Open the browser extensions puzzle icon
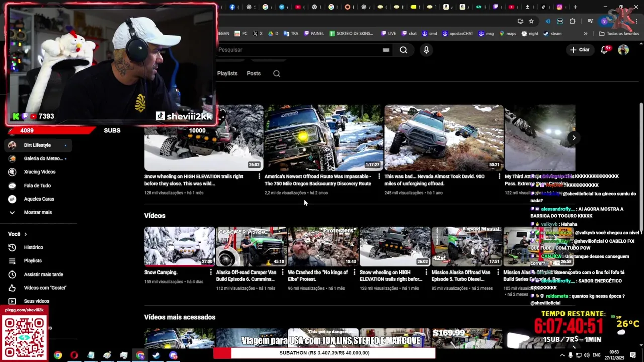The height and width of the screenshot is (362, 644). (x=573, y=21)
